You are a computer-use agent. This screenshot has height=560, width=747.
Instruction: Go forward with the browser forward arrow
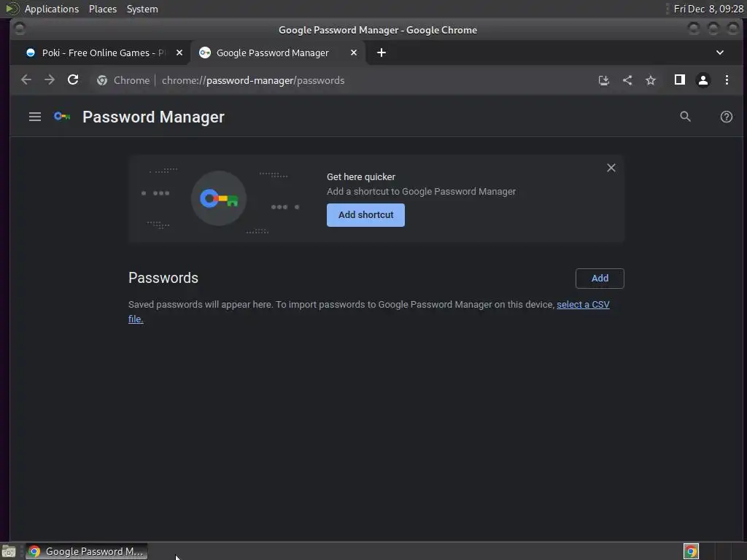[x=50, y=80]
